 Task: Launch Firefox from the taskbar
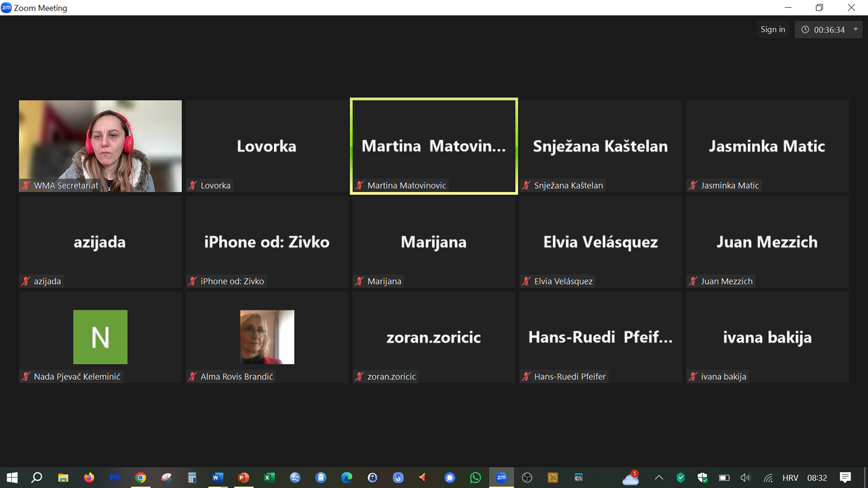pos(89,477)
